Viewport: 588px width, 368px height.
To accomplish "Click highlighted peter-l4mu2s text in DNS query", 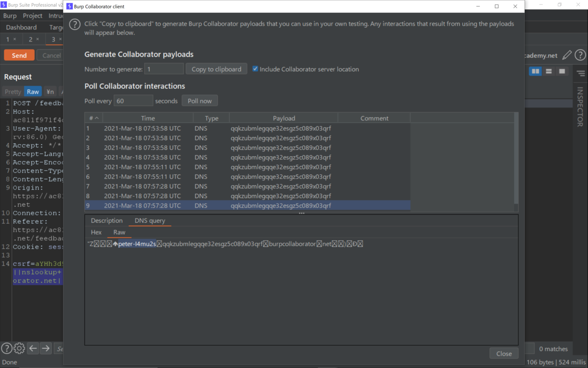I will point(137,244).
